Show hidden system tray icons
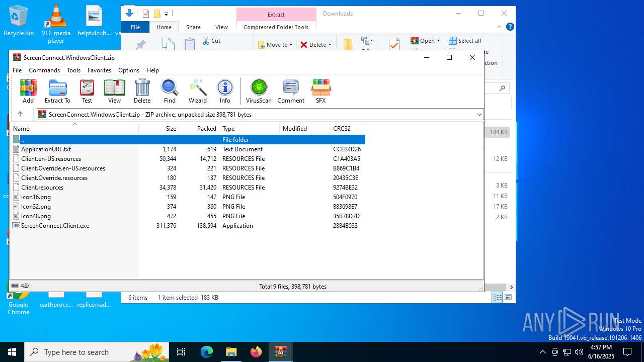The image size is (644, 362). [542, 352]
